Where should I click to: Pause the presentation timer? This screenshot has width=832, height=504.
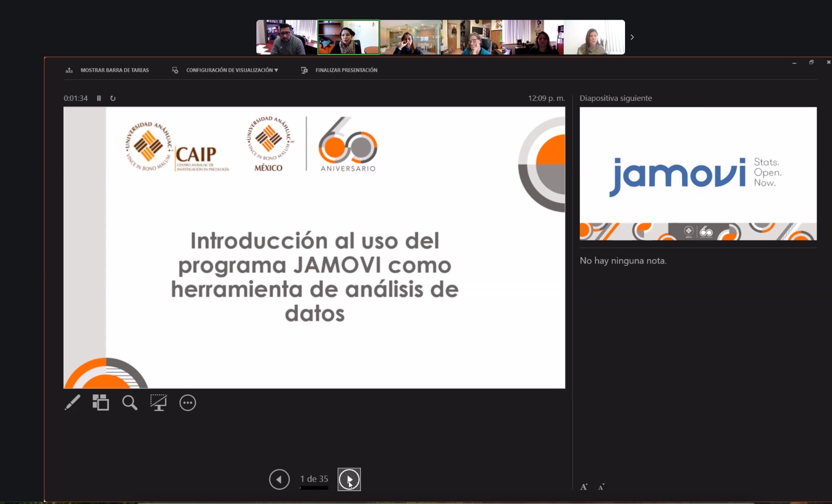[99, 98]
